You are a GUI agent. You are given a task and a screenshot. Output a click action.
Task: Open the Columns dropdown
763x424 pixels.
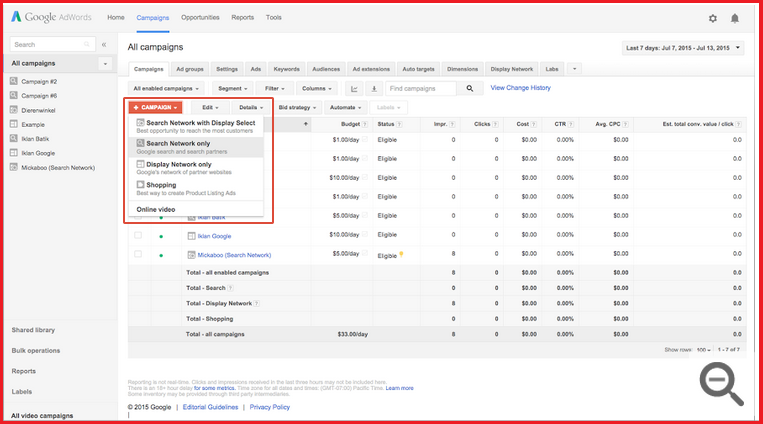[x=317, y=89]
